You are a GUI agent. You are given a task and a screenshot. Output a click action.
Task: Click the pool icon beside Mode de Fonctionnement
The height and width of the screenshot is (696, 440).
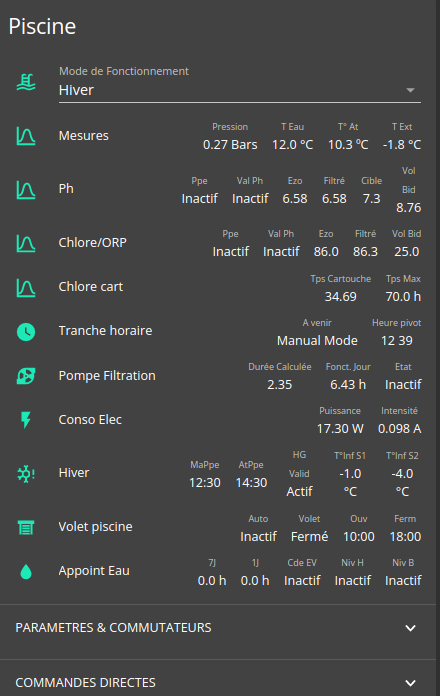[x=26, y=83]
